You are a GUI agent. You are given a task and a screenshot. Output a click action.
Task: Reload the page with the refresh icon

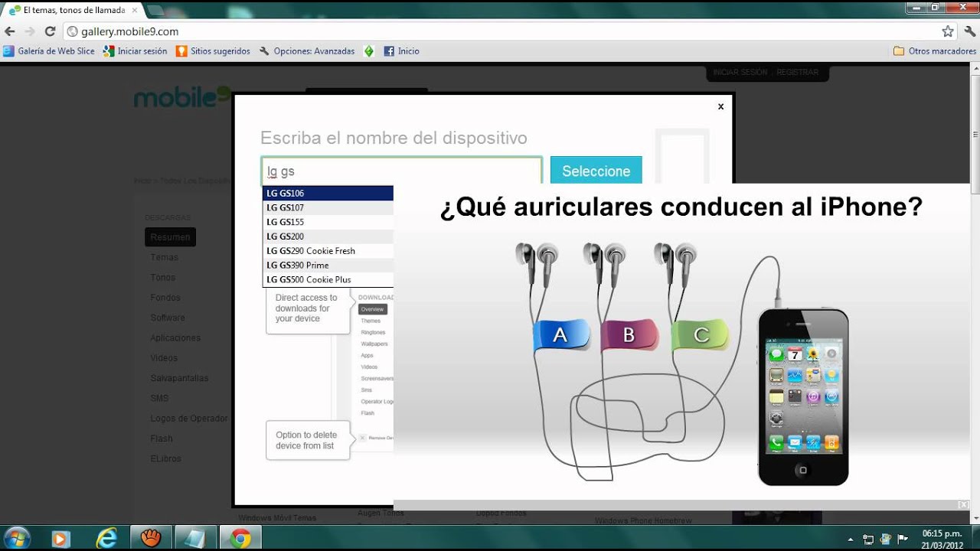[x=50, y=31]
